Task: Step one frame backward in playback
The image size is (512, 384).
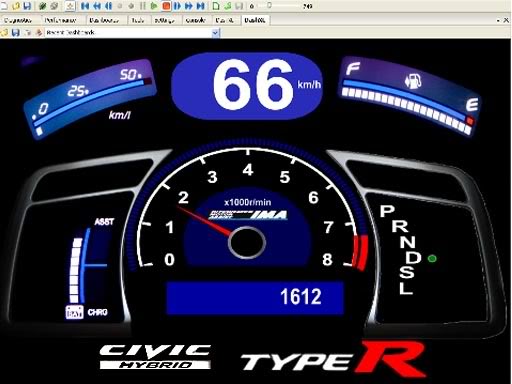Action: pos(109,6)
